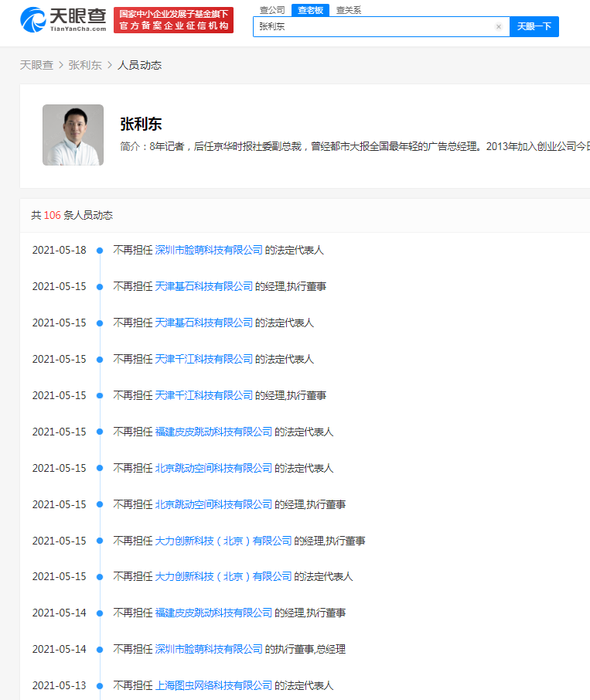Click the red 国家中小企业发展子基金旗下 banner
This screenshot has height=700, width=590.
point(174,20)
